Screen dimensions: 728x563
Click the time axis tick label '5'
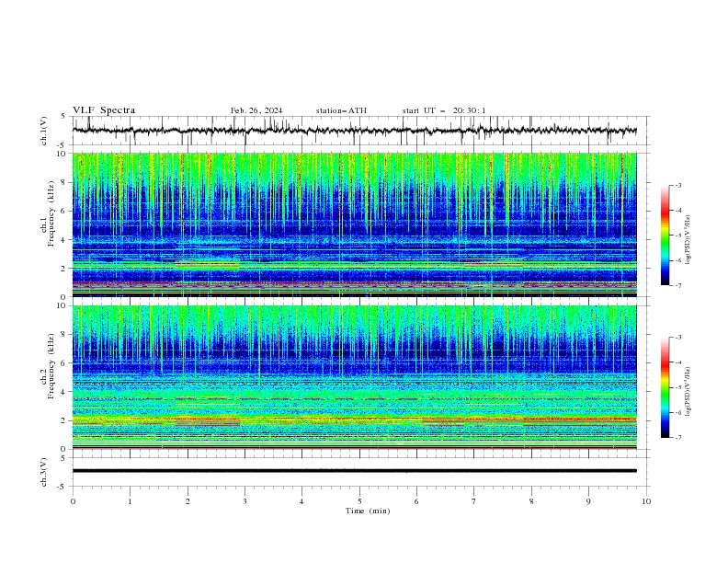[x=359, y=501]
